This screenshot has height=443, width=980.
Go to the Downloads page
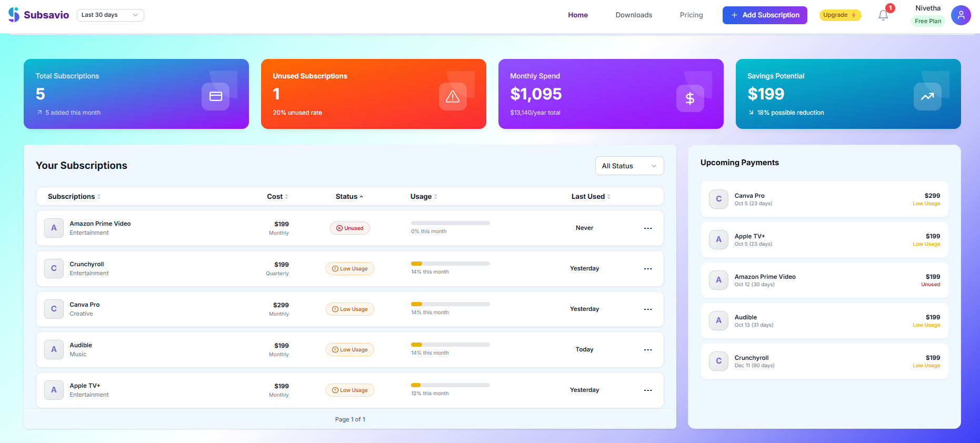634,15
